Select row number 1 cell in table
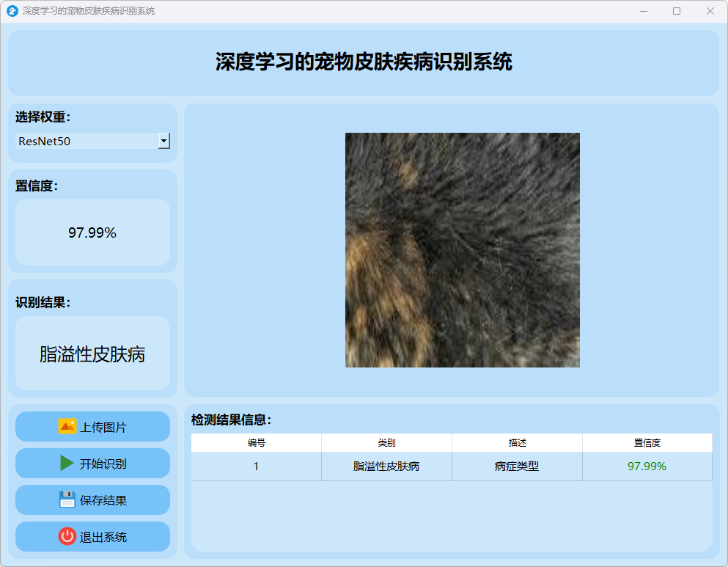Image resolution: width=728 pixels, height=567 pixels. coord(256,467)
